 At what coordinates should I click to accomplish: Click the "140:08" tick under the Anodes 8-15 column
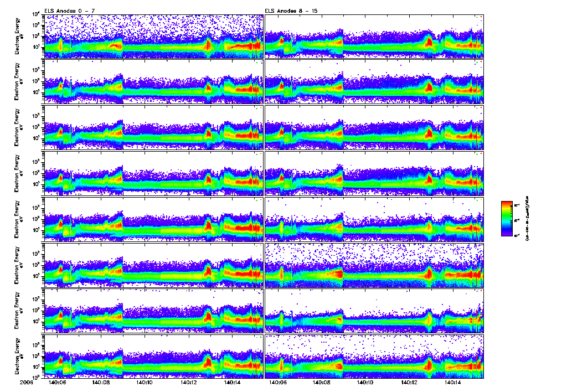(x=321, y=383)
